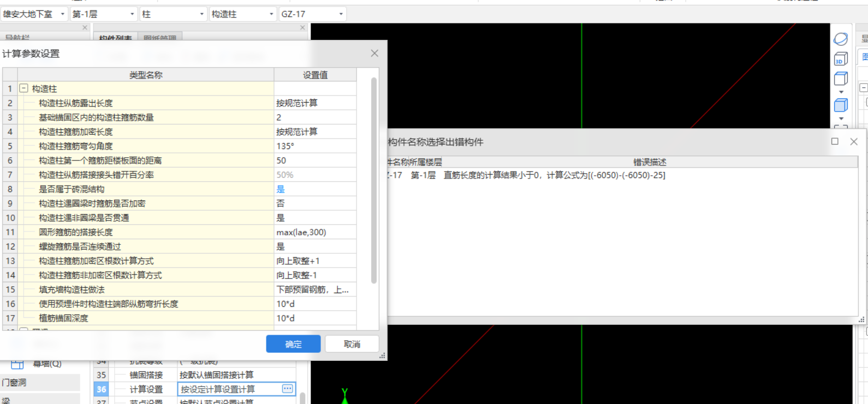Click value 向上取整-1 for 非加密区根数计算方式
Screen dimensions: 868x404
coord(316,275)
